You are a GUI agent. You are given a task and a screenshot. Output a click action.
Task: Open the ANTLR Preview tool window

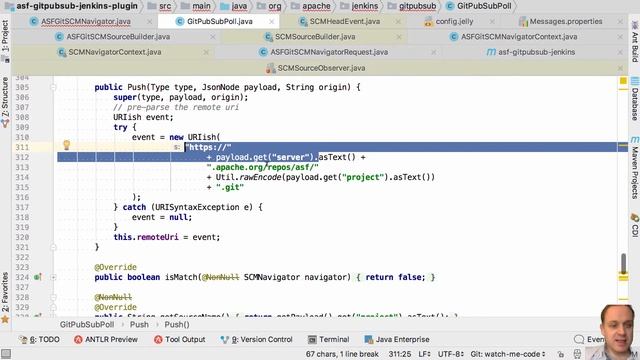(106, 340)
